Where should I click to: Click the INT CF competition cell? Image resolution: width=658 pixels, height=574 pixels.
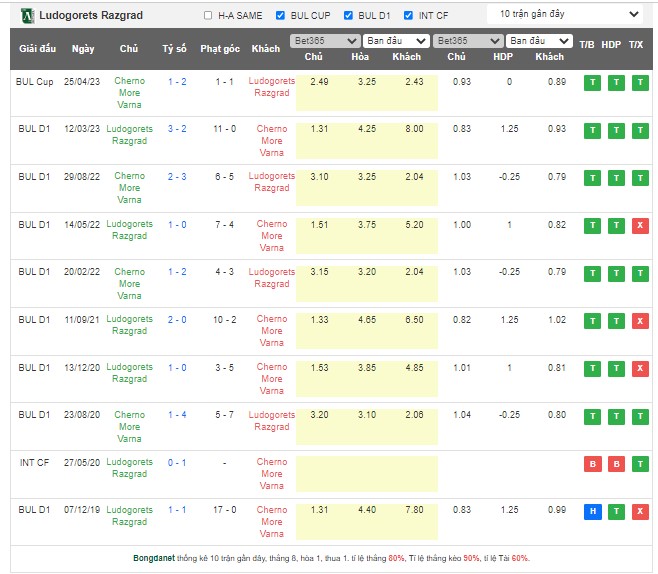(x=34, y=463)
